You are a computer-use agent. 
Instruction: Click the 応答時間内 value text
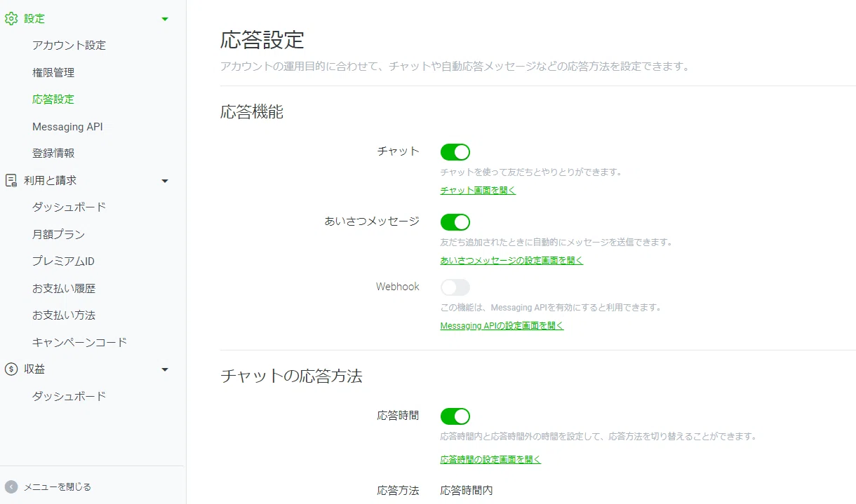click(x=467, y=491)
